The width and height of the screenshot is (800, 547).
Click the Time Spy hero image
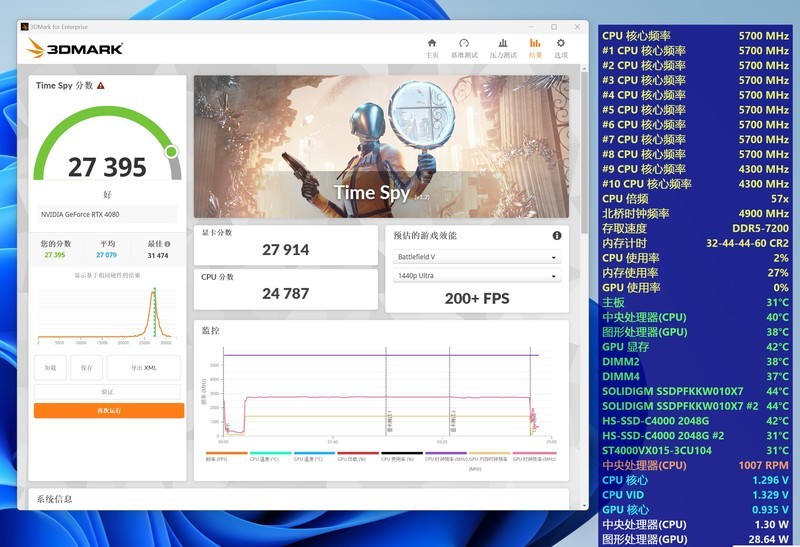click(381, 146)
